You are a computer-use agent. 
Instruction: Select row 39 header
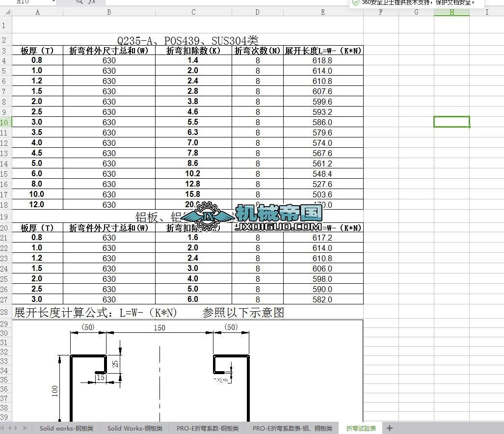point(6,417)
